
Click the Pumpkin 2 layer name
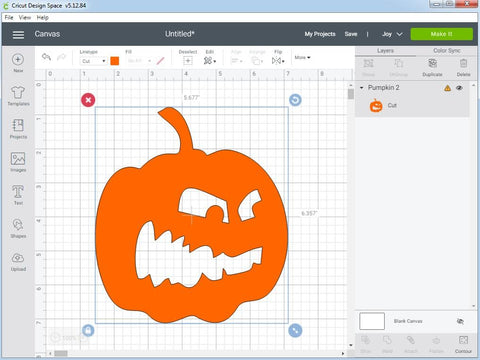384,88
